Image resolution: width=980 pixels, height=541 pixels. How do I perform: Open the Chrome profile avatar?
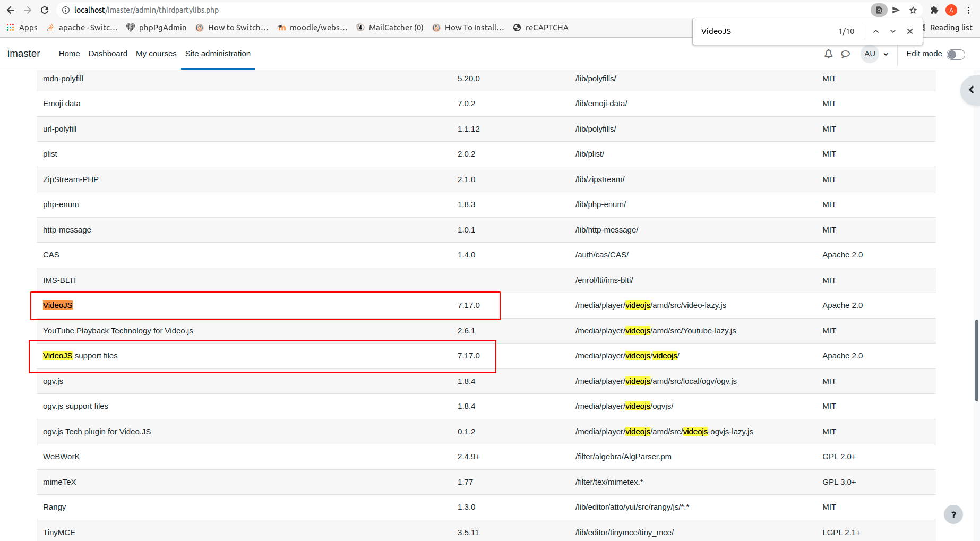(x=951, y=10)
